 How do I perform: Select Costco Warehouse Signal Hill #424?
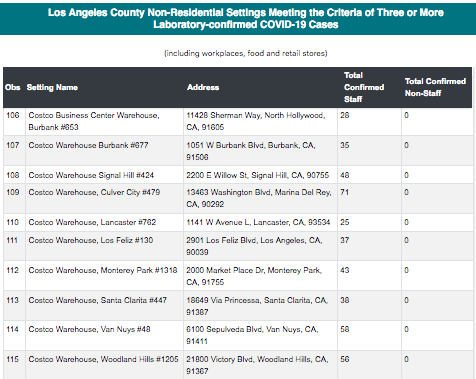(x=91, y=175)
